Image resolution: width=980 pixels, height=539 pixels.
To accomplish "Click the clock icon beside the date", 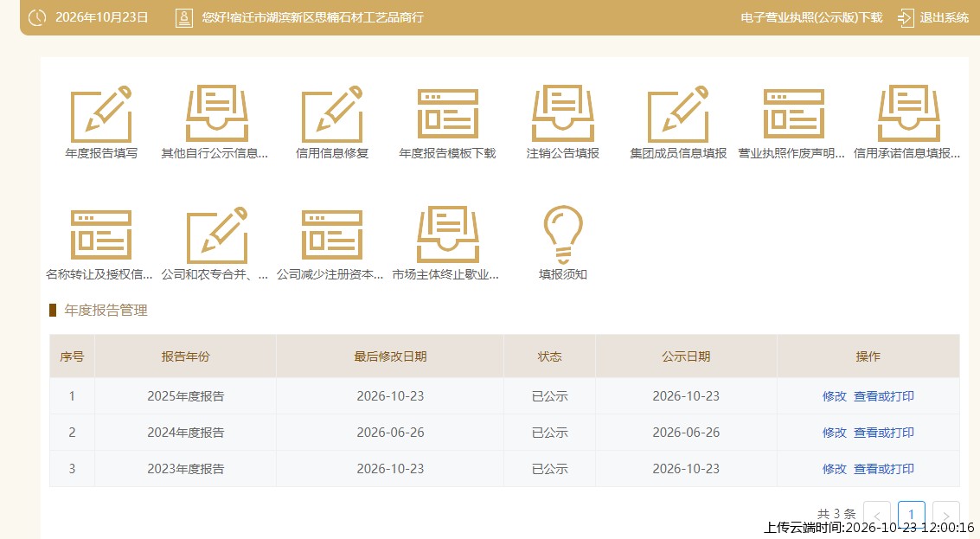I will [x=37, y=17].
